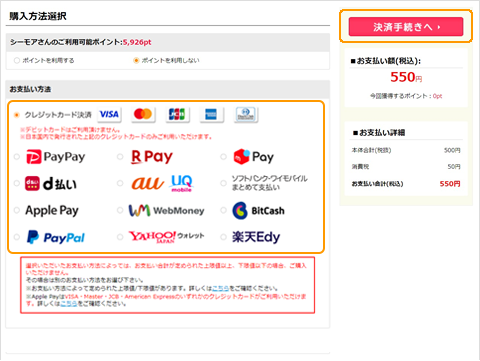This screenshot has height=361, width=480.
Task: Click the UQ mobile logo
Action: click(182, 183)
